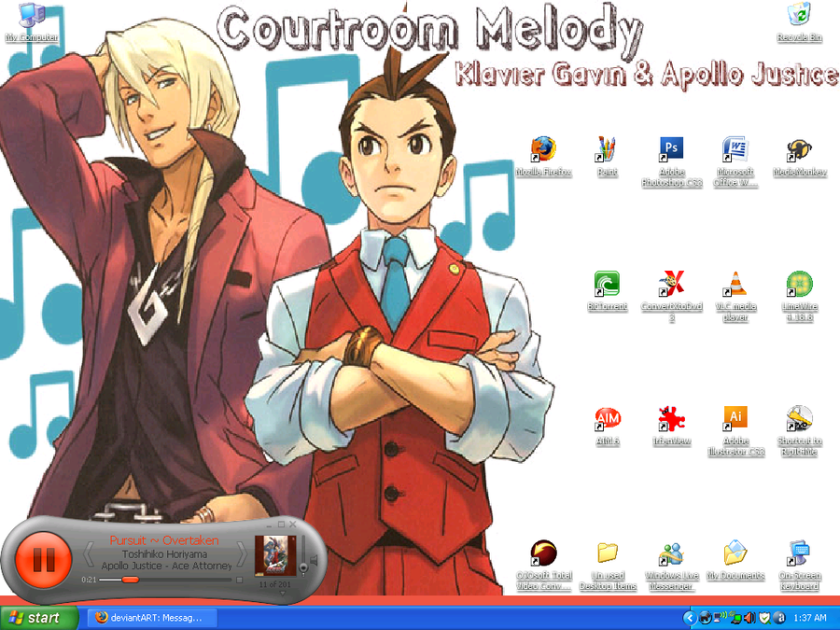Launch the LimeWire desktop shortcut

[x=800, y=296]
